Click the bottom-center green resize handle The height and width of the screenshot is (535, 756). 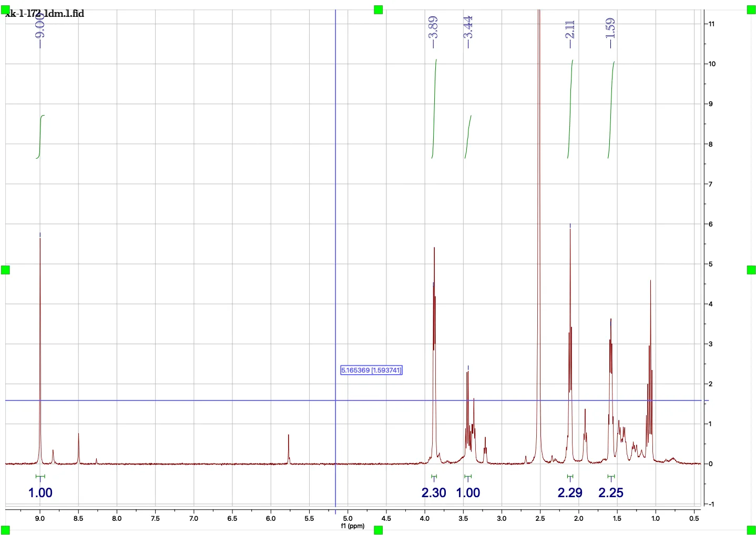coord(378,530)
